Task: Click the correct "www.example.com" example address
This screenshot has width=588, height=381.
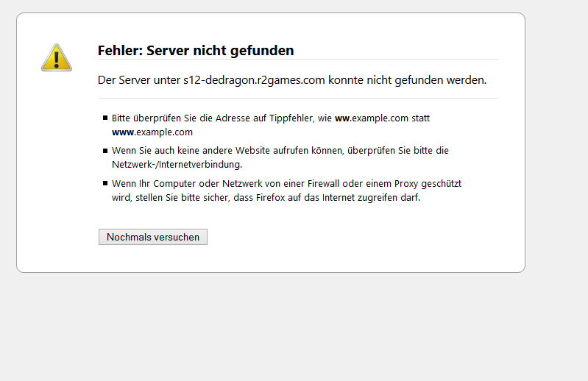Action: point(152,132)
